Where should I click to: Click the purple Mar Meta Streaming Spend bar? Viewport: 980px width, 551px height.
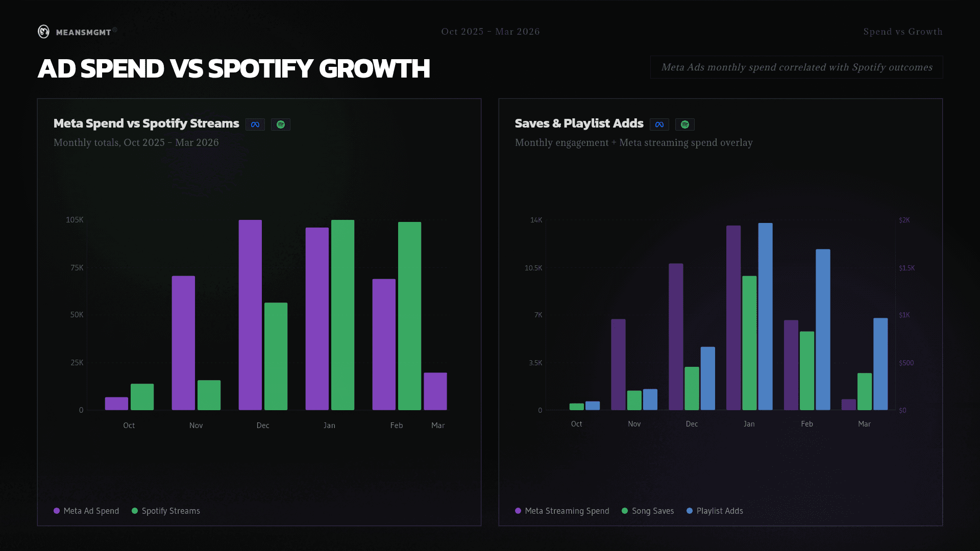[849, 405]
